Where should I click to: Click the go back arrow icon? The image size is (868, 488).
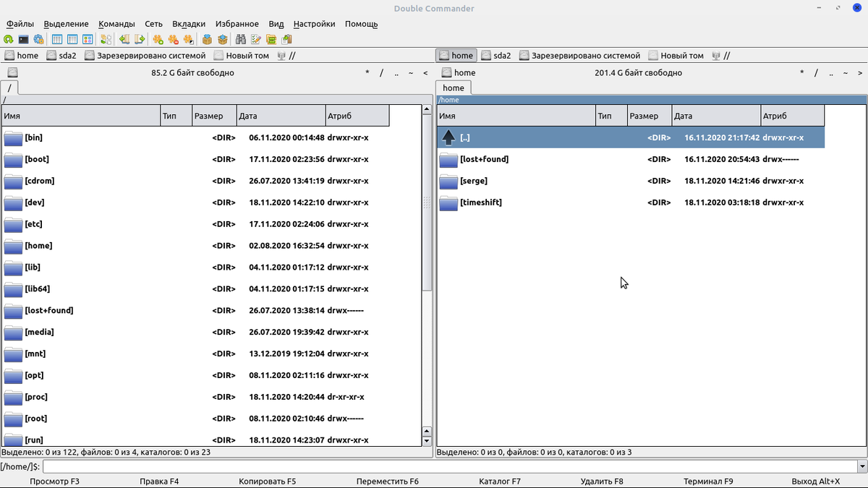pyautogui.click(x=124, y=40)
